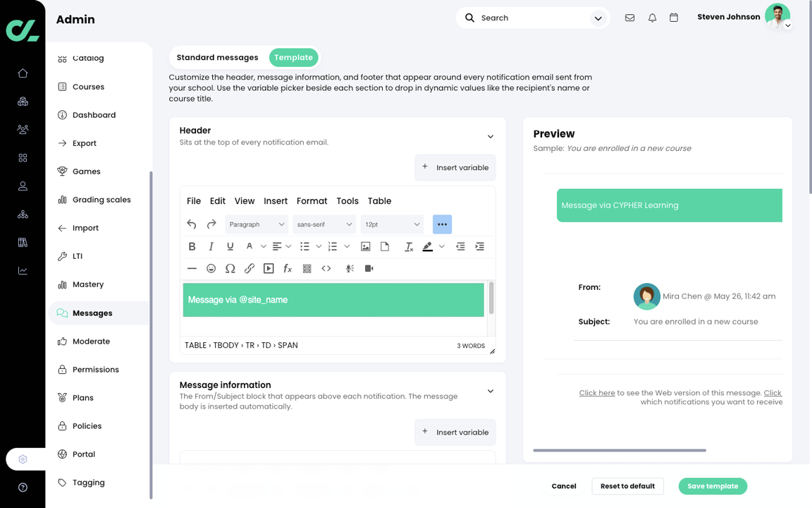Open the calendar icon in top bar
Image resolution: width=812 pixels, height=508 pixels.
click(x=674, y=18)
